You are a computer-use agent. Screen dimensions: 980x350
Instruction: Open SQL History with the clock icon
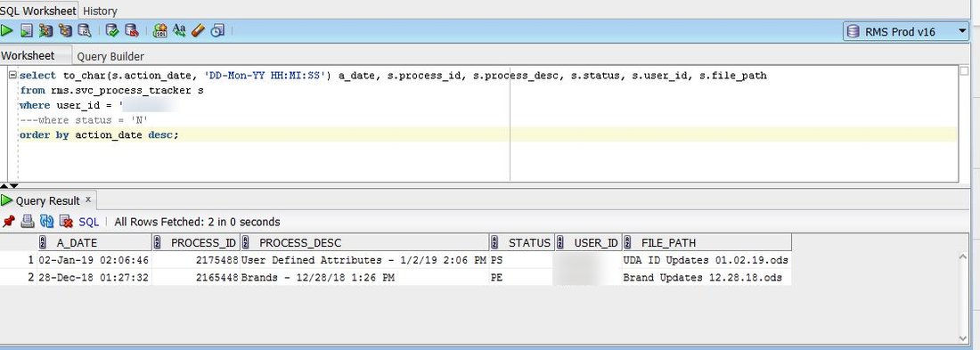tap(216, 30)
